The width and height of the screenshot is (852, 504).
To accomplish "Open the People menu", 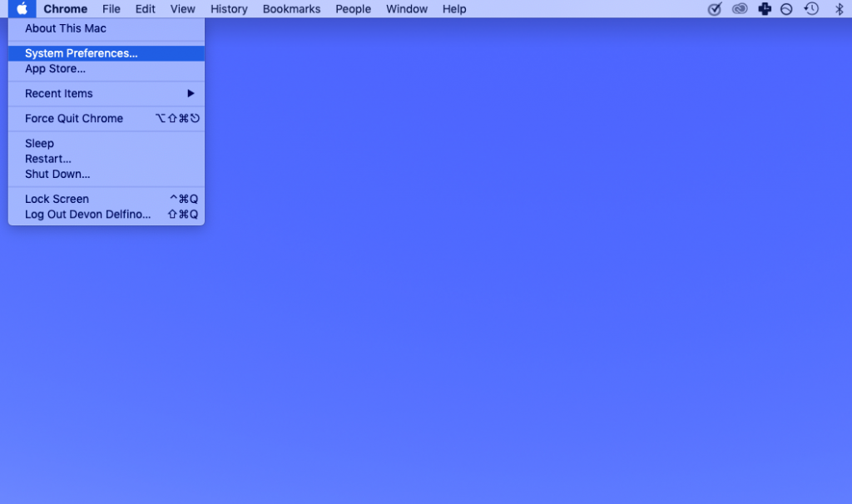I will 353,8.
